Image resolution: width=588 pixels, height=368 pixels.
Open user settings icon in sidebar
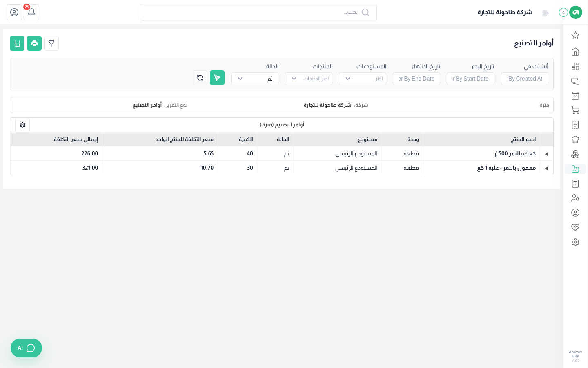[575, 198]
